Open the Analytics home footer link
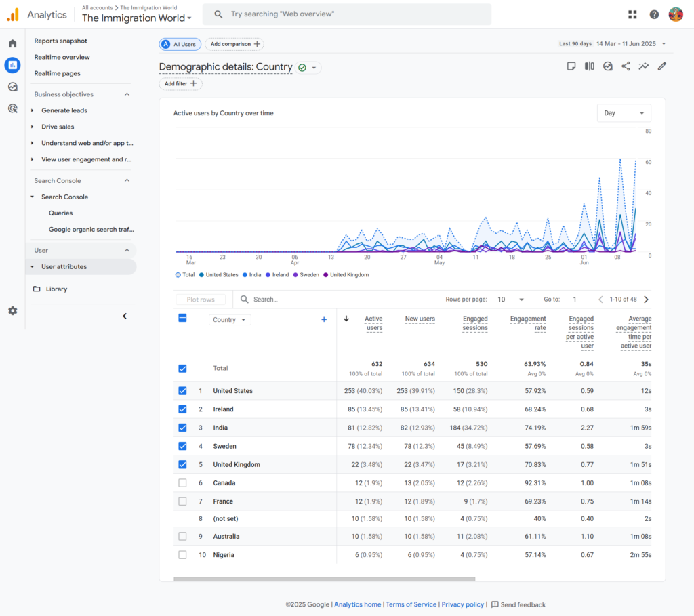 pos(358,604)
